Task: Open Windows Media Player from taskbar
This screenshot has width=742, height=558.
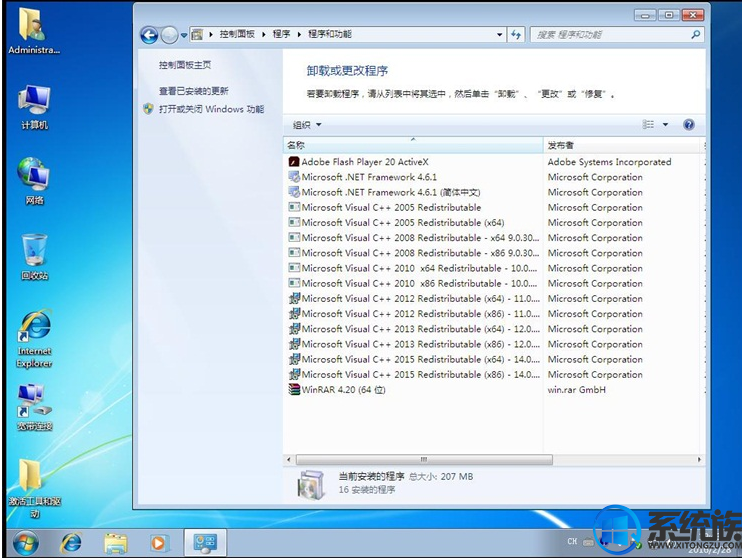Action: (158, 543)
